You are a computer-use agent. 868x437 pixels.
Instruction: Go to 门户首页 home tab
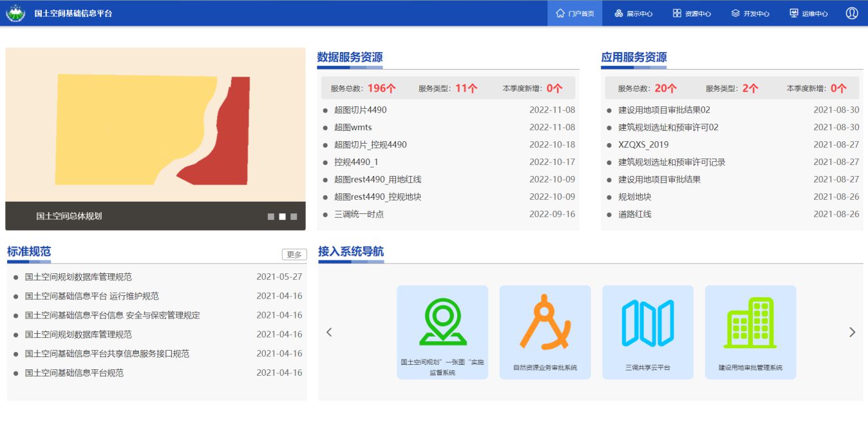(x=574, y=14)
